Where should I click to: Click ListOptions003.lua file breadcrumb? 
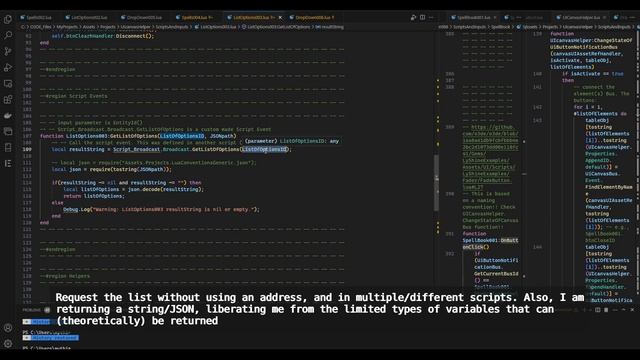pyautogui.click(x=215, y=27)
